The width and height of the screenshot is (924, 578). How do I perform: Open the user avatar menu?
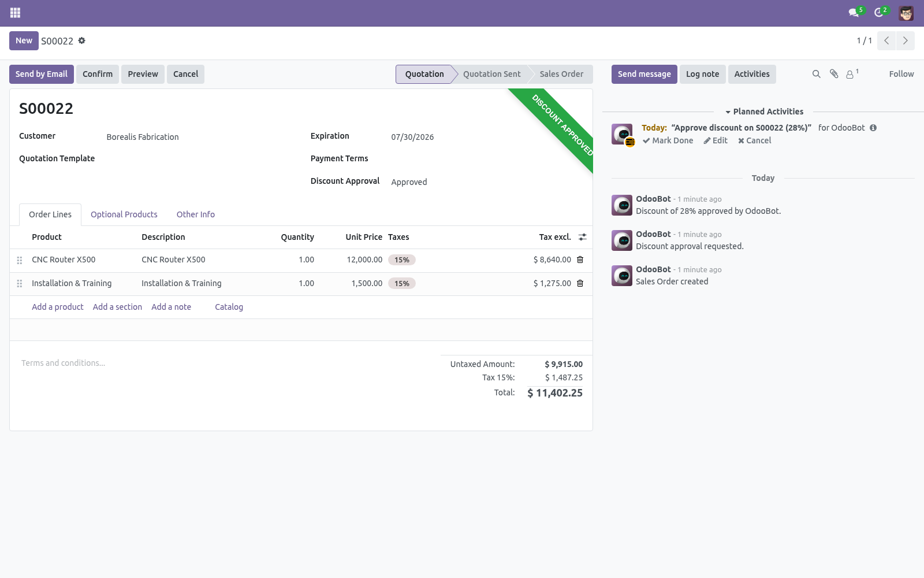[906, 13]
